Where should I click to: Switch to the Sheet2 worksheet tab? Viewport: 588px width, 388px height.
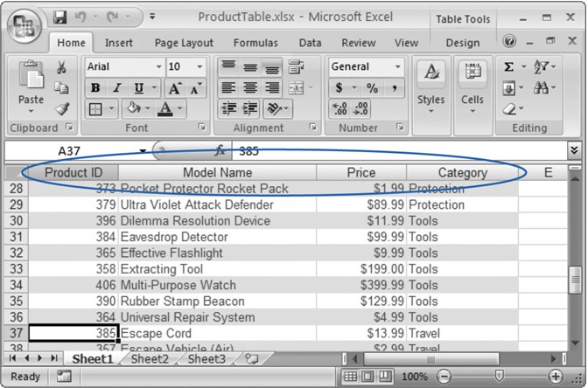(x=150, y=359)
